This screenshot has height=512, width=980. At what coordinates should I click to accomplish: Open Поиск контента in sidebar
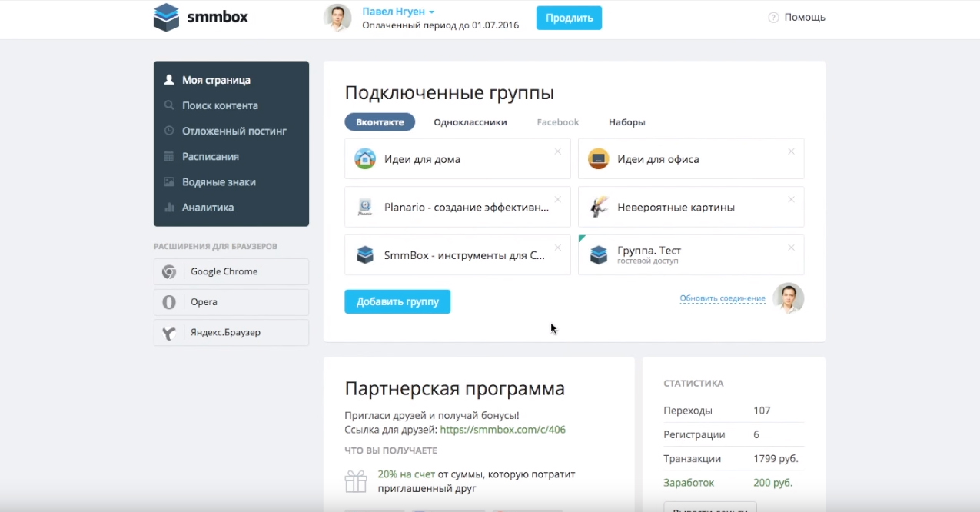[x=220, y=105]
